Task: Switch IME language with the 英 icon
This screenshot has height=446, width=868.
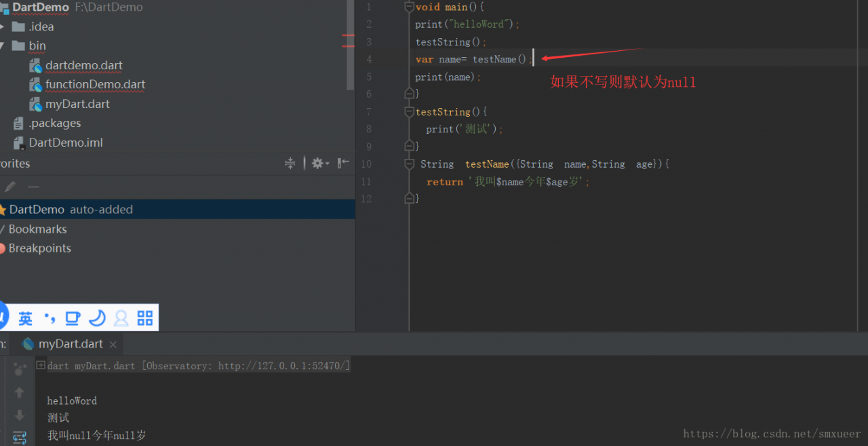Action: (x=26, y=318)
